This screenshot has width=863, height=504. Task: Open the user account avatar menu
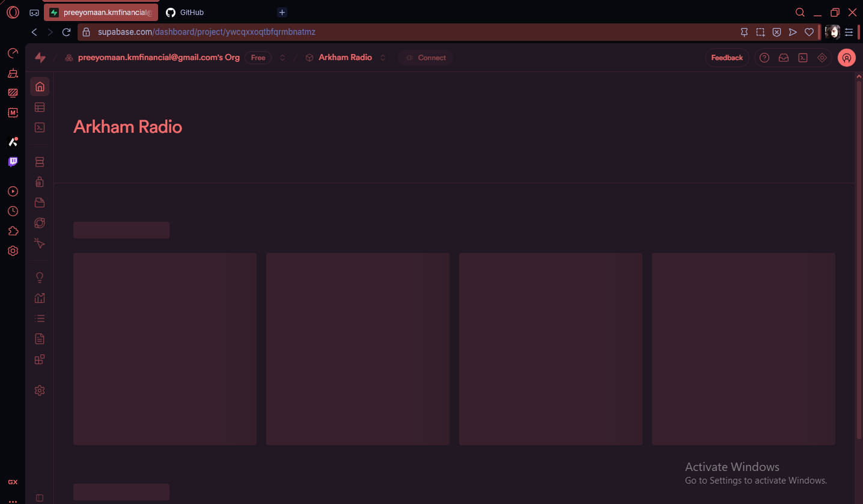click(846, 58)
